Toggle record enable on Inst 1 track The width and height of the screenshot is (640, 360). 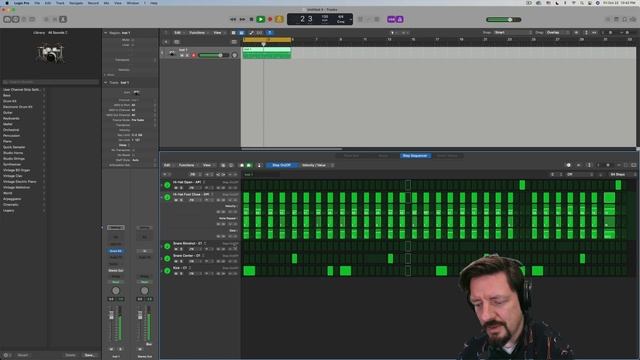193,55
